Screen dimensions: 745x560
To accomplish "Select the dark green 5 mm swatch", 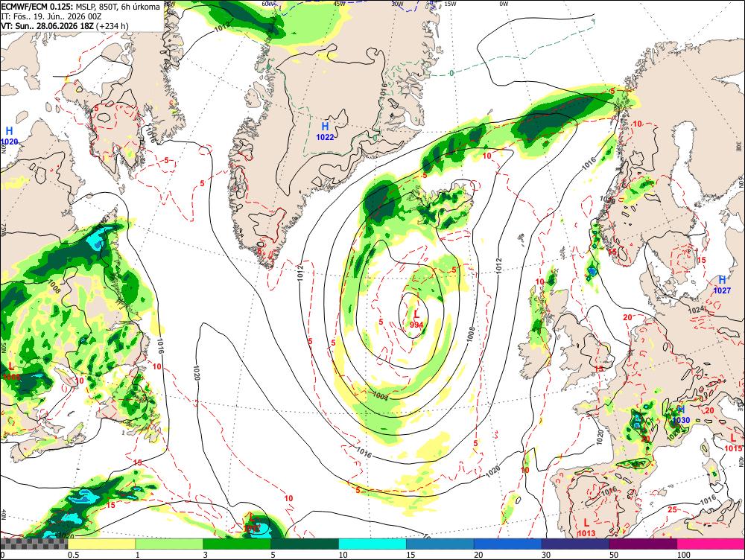I will (305, 544).
